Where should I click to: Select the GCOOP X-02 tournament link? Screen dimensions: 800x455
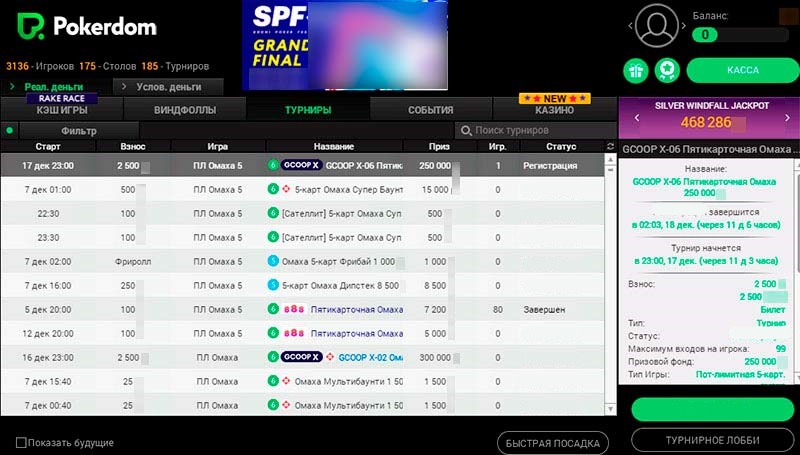click(x=370, y=357)
